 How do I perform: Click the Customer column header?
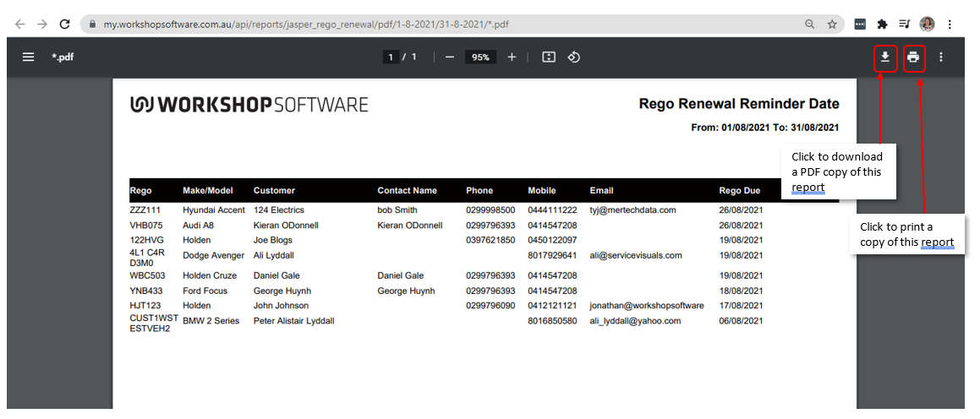coord(274,190)
